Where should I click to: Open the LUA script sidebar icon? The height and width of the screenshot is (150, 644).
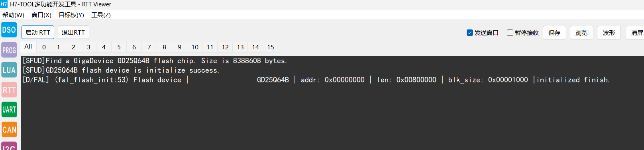click(x=9, y=70)
